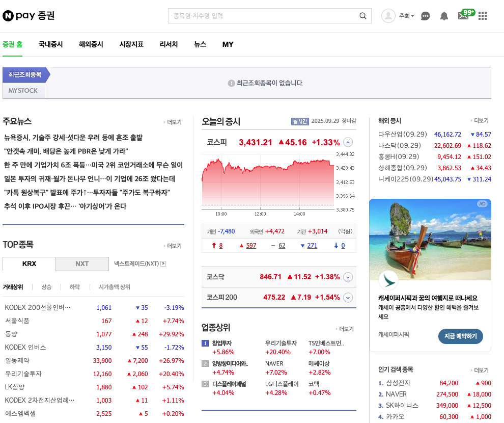Click the falling stocks count 271
Image resolution: width=504 pixels, height=423 pixels.
pyautogui.click(x=312, y=246)
